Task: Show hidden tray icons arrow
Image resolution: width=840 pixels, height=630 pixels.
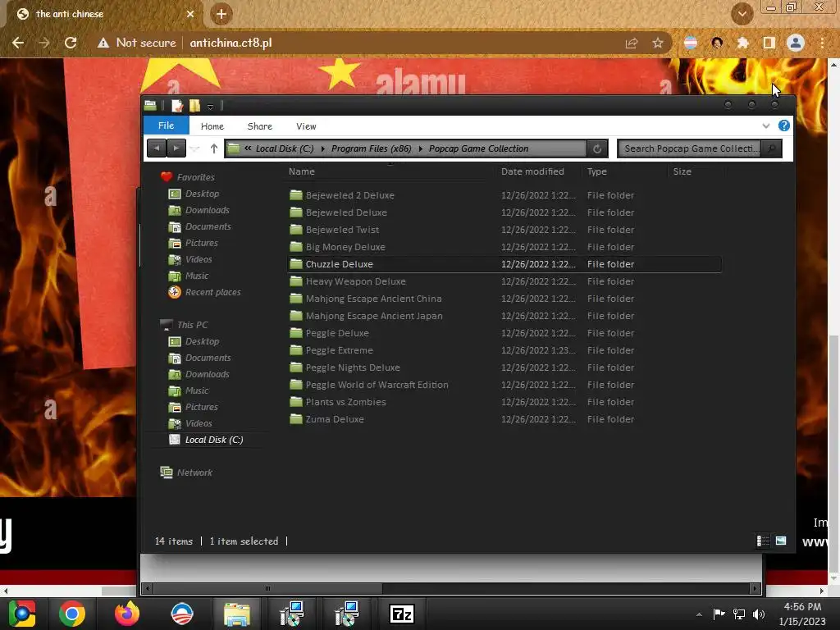Action: click(699, 614)
